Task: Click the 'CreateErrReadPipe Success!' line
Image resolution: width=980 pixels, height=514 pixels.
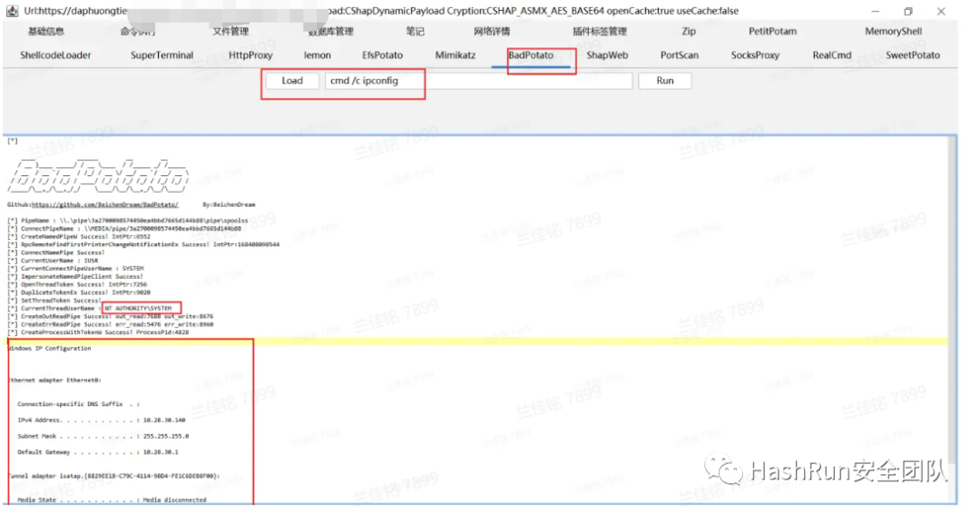Action: click(x=110, y=324)
